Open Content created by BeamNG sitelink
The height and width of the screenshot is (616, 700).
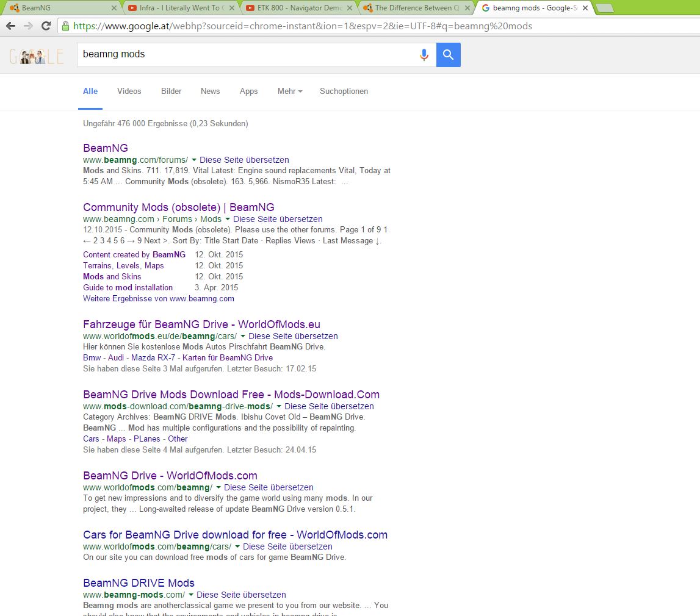point(134,254)
